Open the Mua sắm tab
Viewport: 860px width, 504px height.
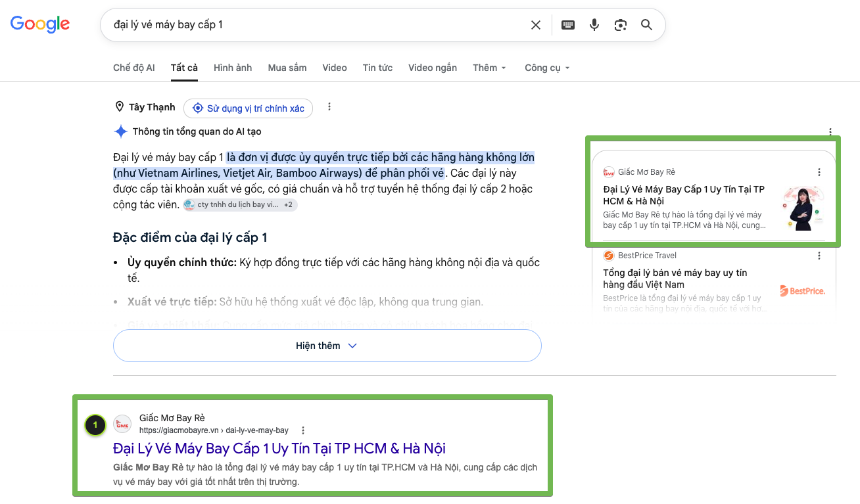tap(287, 68)
